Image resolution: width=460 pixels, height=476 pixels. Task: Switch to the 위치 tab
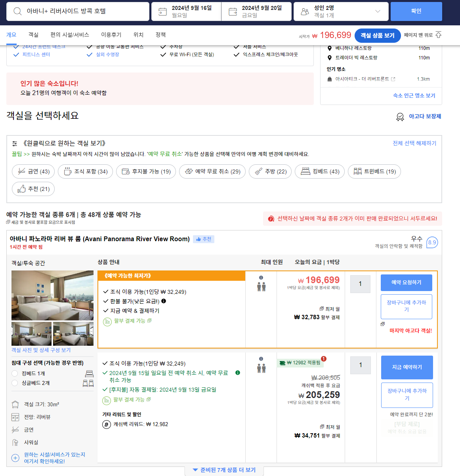pyautogui.click(x=139, y=35)
